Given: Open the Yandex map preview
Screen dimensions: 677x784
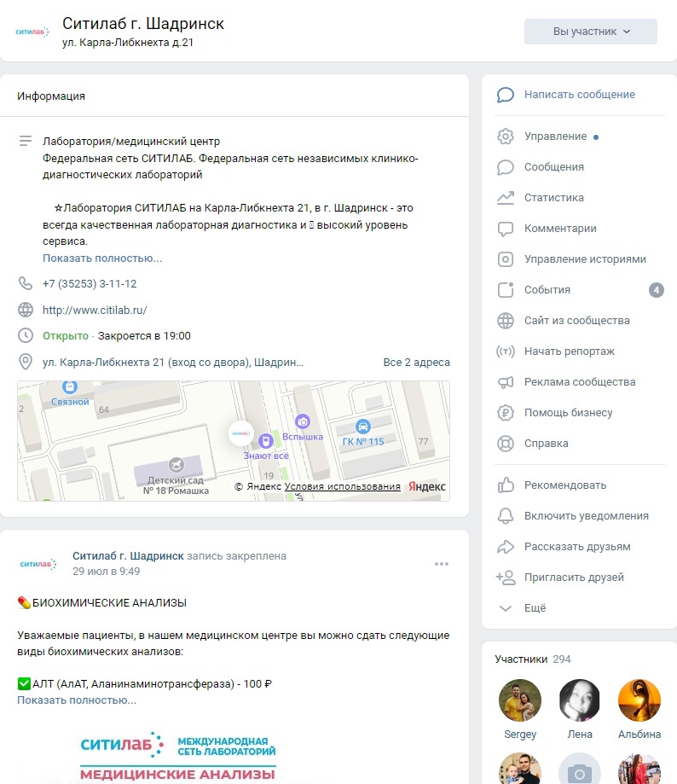Looking at the screenshot, I should click(x=234, y=441).
